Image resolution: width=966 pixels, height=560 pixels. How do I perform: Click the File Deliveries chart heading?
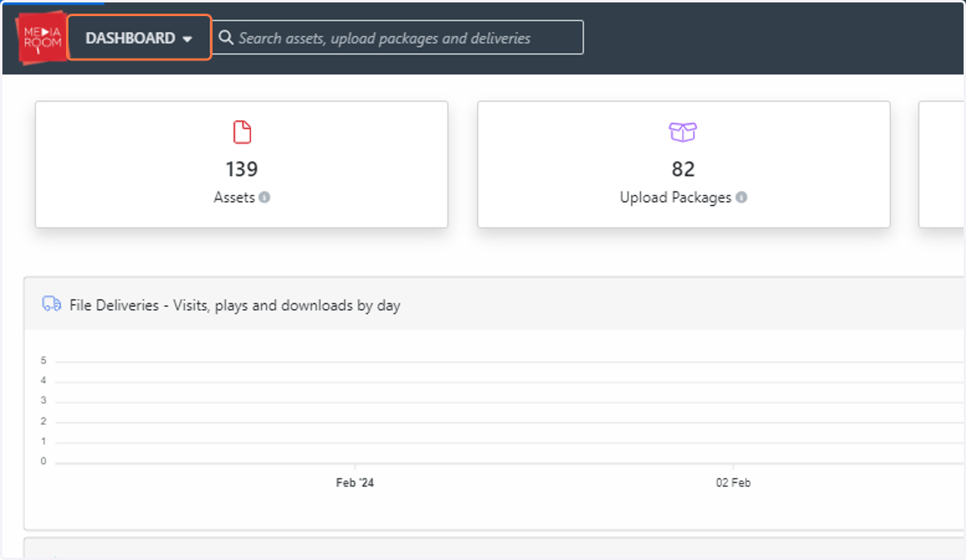point(235,306)
